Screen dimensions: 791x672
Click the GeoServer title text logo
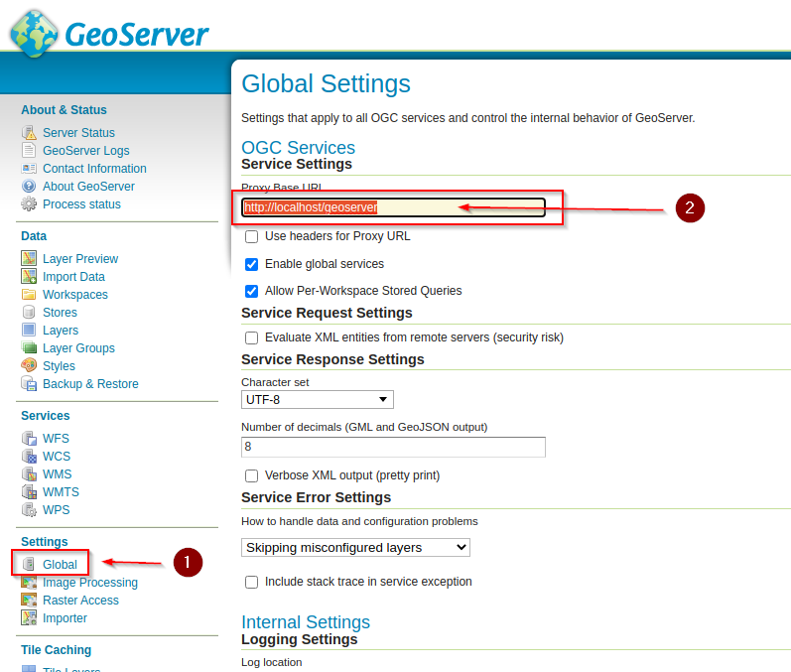pyautogui.click(x=137, y=35)
